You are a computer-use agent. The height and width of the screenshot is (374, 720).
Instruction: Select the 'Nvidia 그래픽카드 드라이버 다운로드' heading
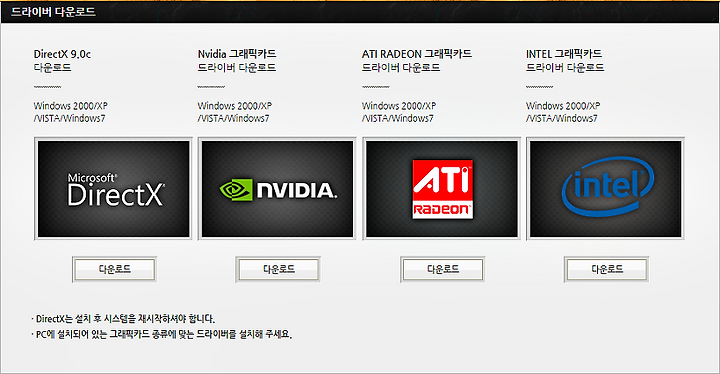[x=237, y=61]
